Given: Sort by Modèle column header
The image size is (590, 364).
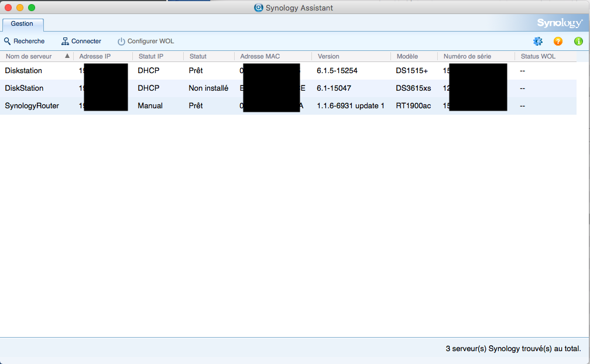Looking at the screenshot, I should pos(407,56).
